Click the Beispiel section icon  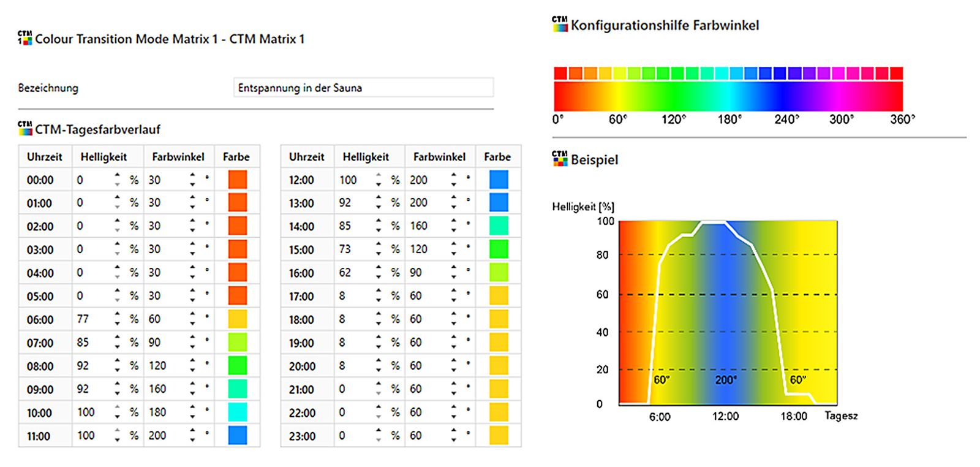point(559,159)
